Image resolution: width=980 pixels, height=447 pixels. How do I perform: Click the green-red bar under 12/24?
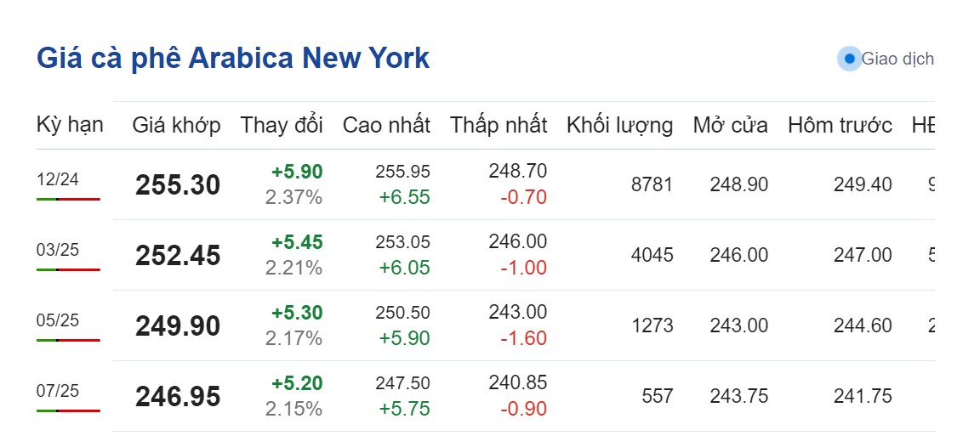(x=68, y=199)
